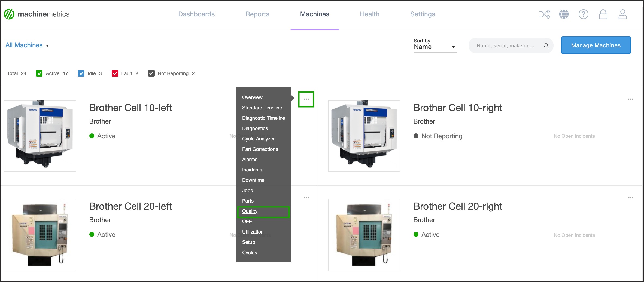The width and height of the screenshot is (644, 282).
Task: Open the Brother Cell 10-left title link
Action: tap(130, 108)
